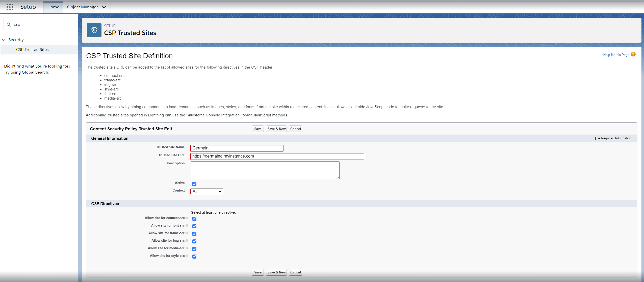644x282 pixels.
Task: Click the search magnifier icon in sidebar
Action: pyautogui.click(x=9, y=24)
